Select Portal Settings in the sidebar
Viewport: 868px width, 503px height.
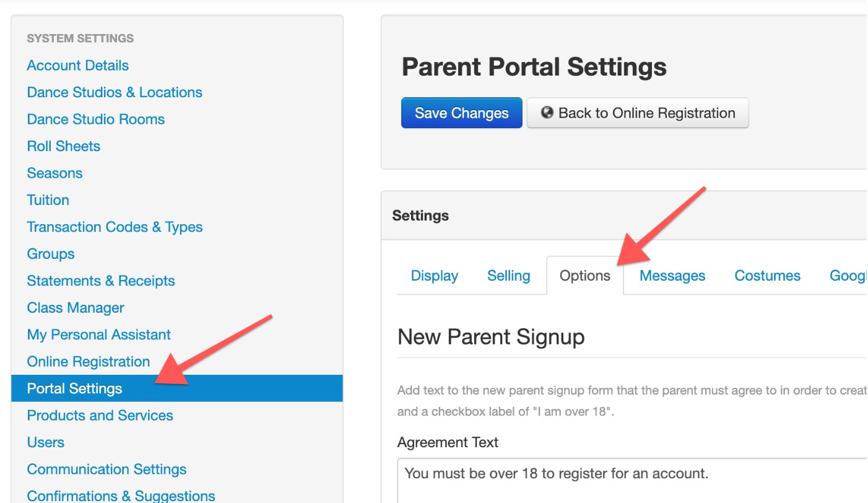[177, 388]
